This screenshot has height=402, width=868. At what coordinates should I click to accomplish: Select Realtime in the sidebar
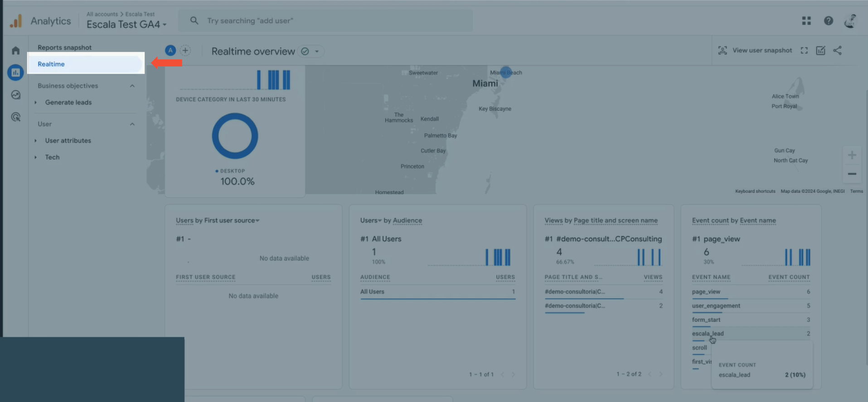(86, 64)
